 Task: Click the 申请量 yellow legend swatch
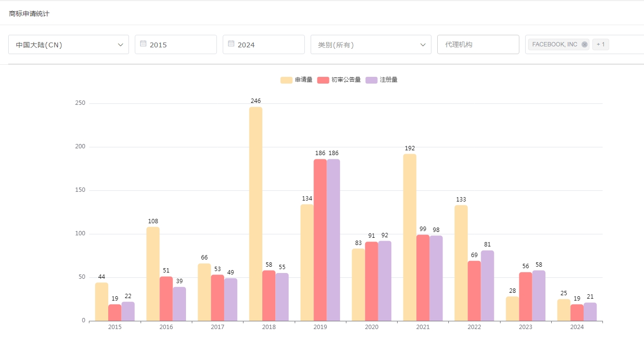click(286, 80)
